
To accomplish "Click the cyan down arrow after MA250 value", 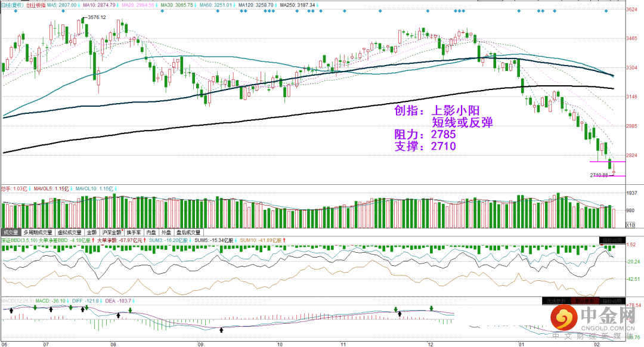I will point(318,5).
